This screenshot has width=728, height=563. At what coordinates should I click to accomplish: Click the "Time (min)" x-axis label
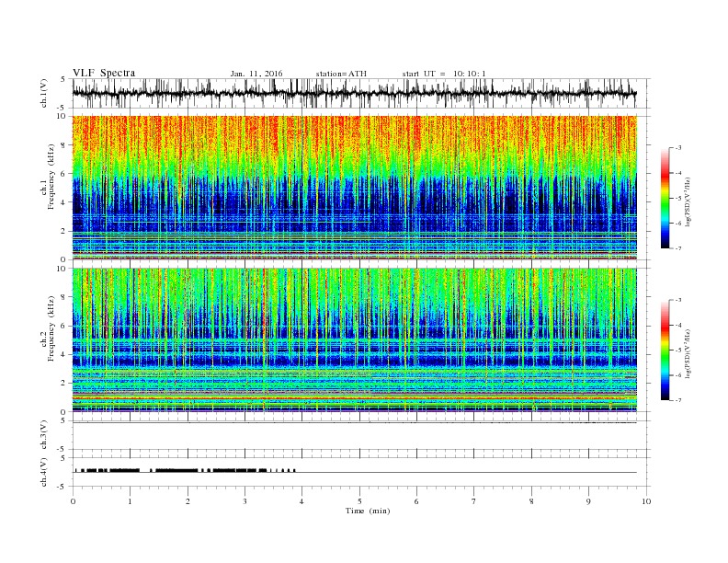point(368,511)
